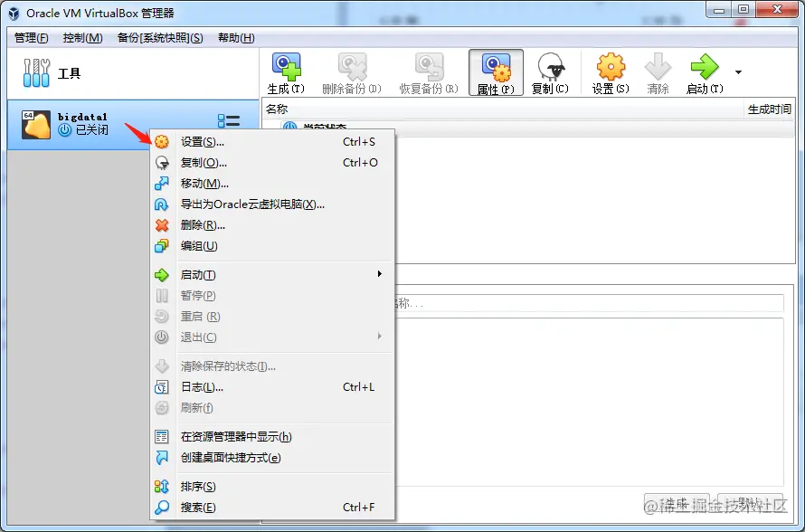This screenshot has width=805, height=532.
Task: Click the Clone (复制) sheep toolbar icon
Action: pyautogui.click(x=551, y=67)
